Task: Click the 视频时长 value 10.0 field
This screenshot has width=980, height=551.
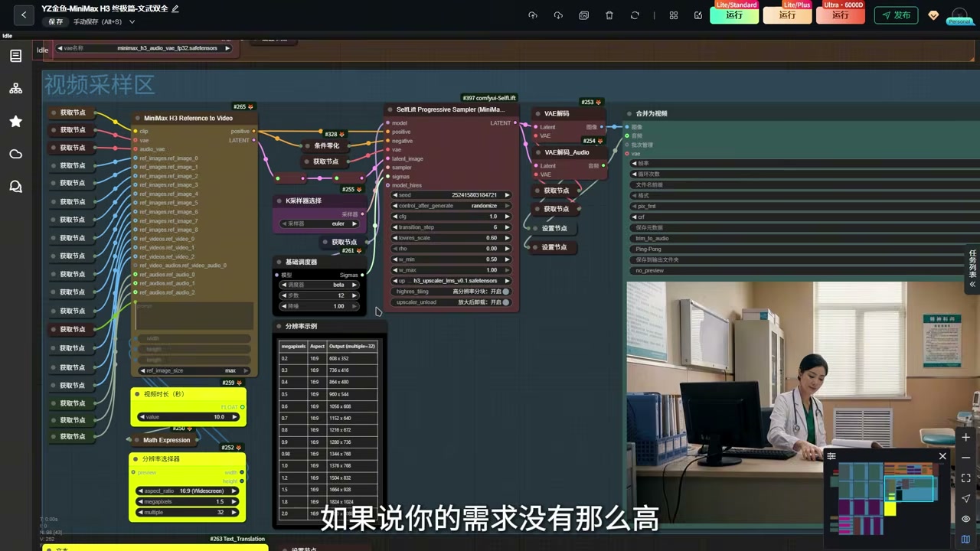Action: tap(188, 417)
